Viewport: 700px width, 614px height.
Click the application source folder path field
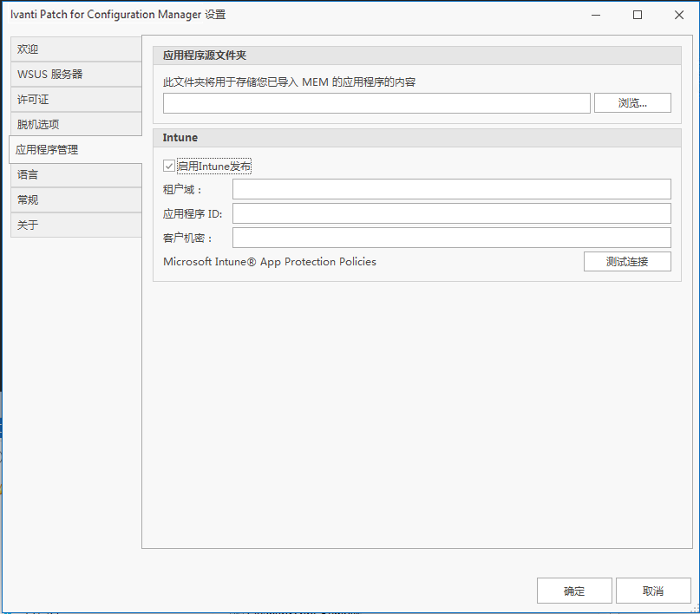pos(376,103)
